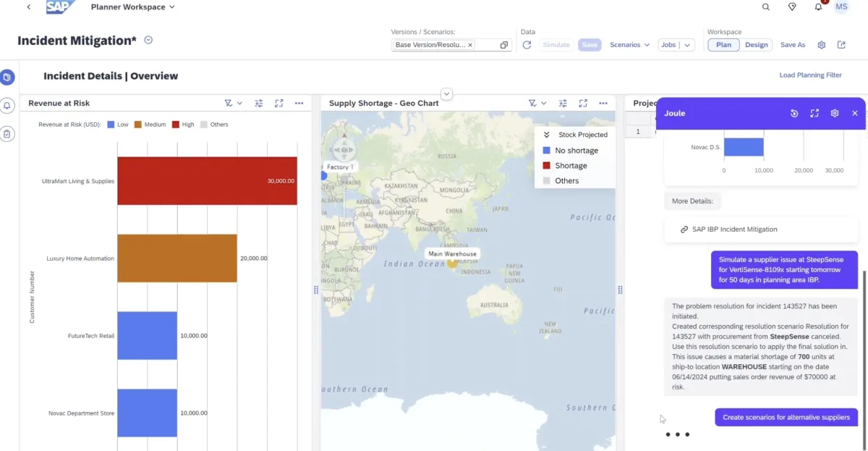
Task: Open the Jobs dropdown
Action: tap(676, 45)
